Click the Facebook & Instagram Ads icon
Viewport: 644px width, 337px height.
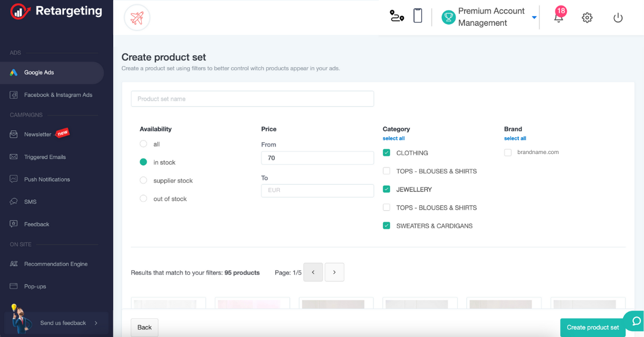tap(14, 95)
